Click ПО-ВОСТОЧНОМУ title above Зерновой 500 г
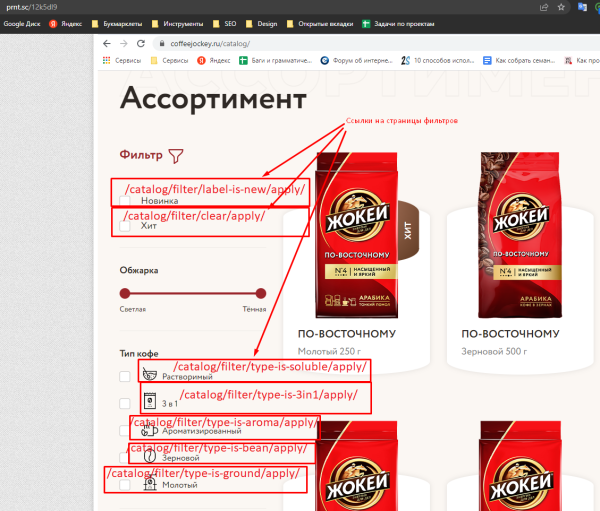The image size is (600, 511). pyautogui.click(x=510, y=334)
